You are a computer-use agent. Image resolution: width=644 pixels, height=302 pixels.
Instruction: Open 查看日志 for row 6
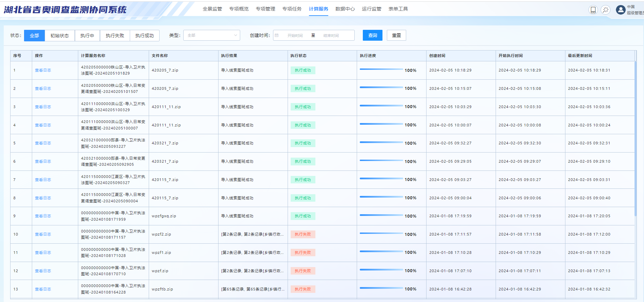coord(43,161)
